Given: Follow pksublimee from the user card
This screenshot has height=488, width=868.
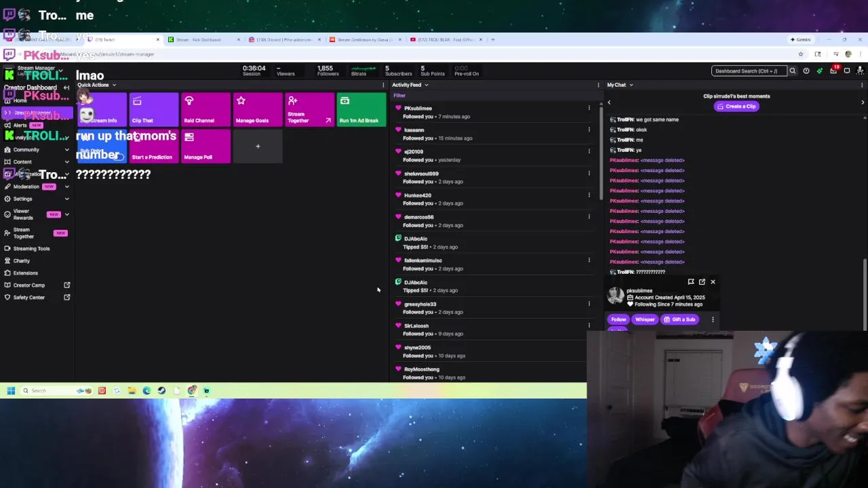Looking at the screenshot, I should tap(618, 319).
